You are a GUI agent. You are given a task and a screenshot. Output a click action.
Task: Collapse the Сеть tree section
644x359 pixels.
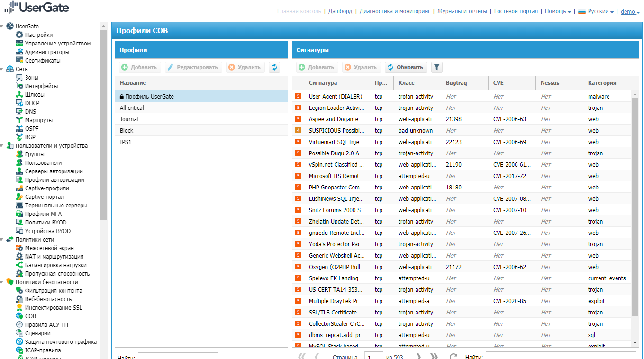click(2, 69)
